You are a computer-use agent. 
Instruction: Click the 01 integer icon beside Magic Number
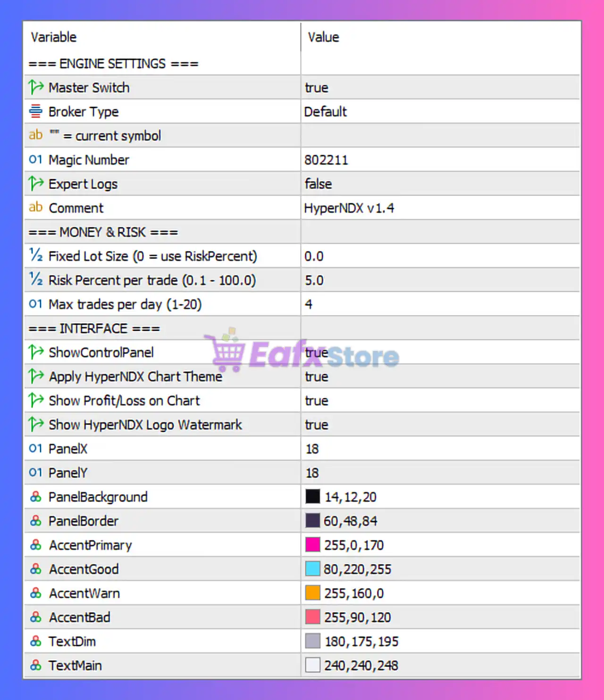click(35, 159)
